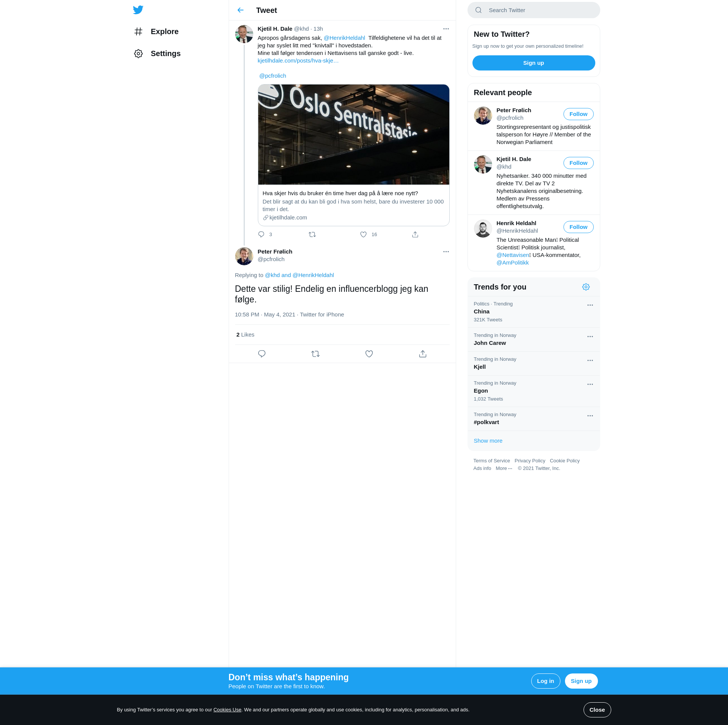Click @HenrikHeldahl in the Replying to line
This screenshot has width=728, height=725.
[x=313, y=275]
